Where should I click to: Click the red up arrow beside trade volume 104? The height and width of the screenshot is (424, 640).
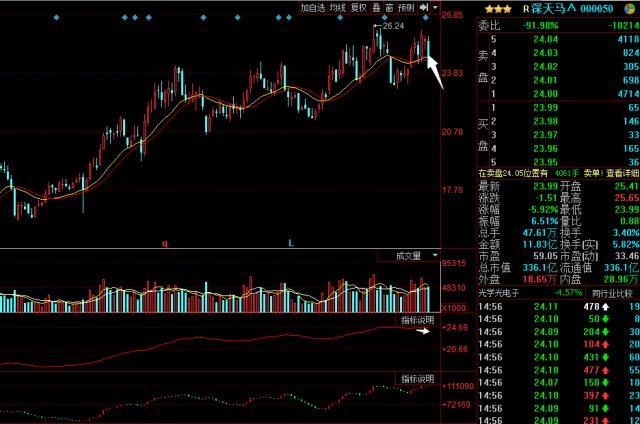click(605, 344)
